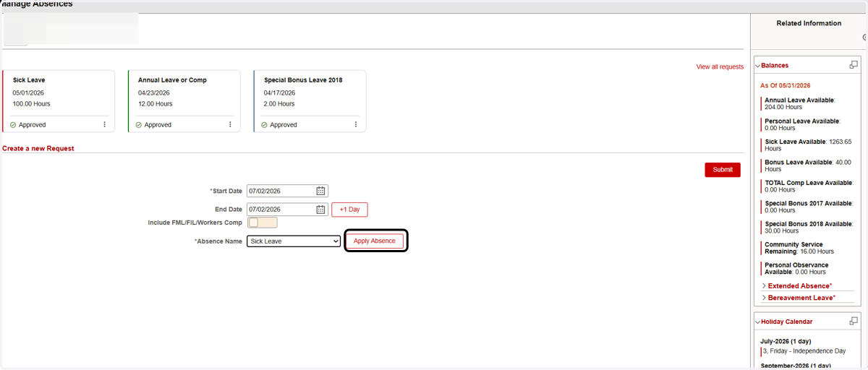868x370 pixels.
Task: Open the Absence Name dropdown
Action: pyautogui.click(x=294, y=241)
